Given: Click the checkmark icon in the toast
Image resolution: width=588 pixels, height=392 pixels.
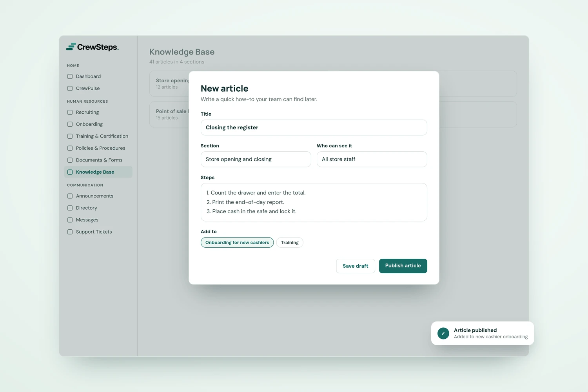Looking at the screenshot, I should [x=443, y=333].
